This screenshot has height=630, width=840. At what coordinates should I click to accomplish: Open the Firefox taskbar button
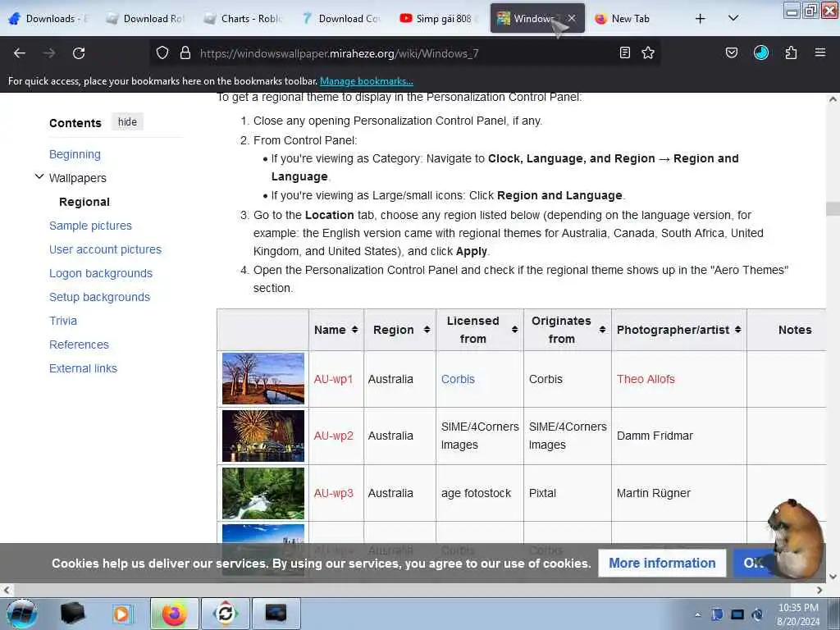[x=174, y=614]
